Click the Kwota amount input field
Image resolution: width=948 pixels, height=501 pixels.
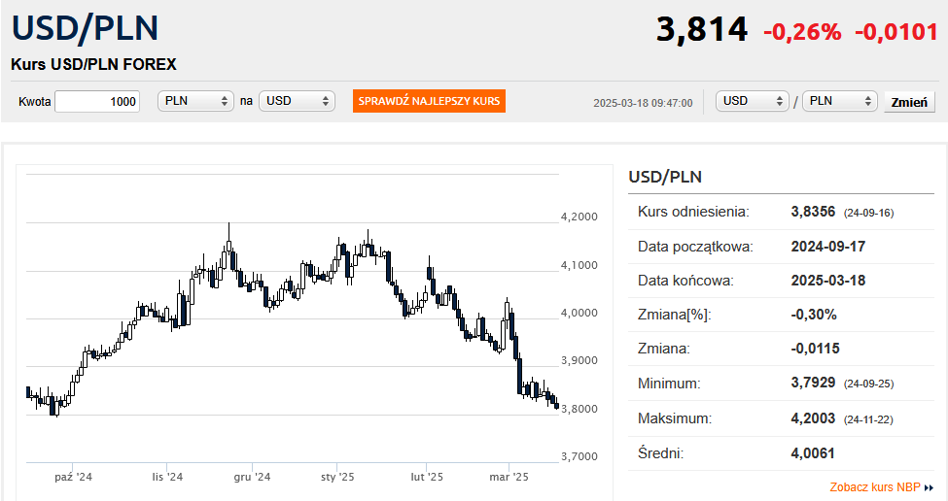tap(98, 101)
